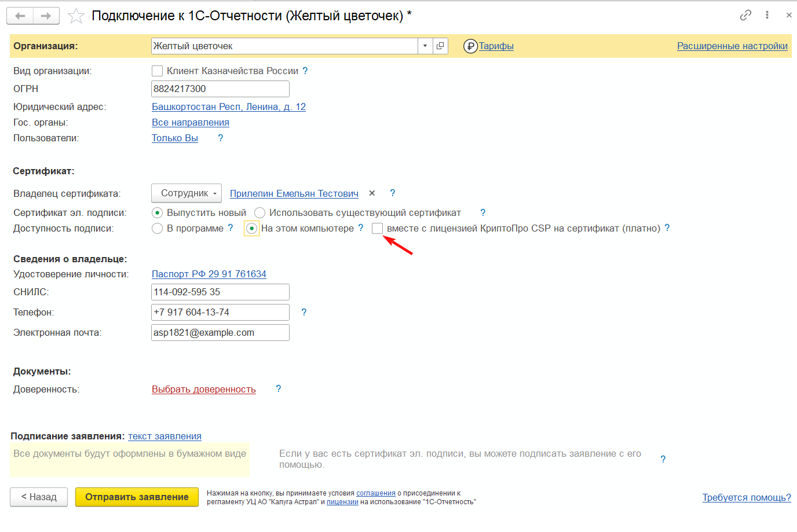Enable Клиент Казначейства России checkbox

(x=157, y=71)
